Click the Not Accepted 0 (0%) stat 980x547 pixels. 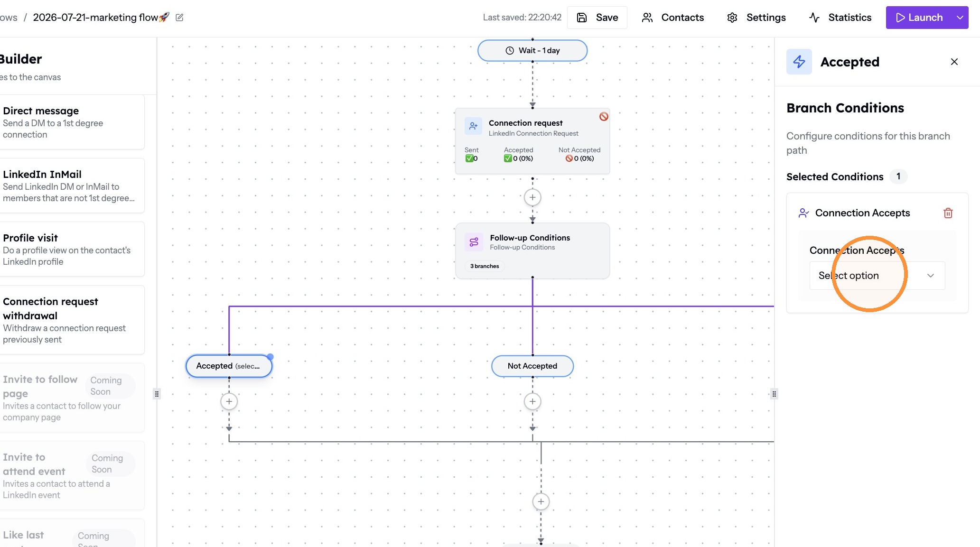click(x=579, y=154)
